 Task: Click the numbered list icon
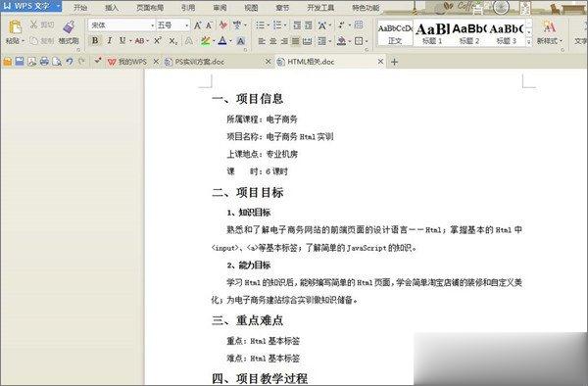point(277,25)
